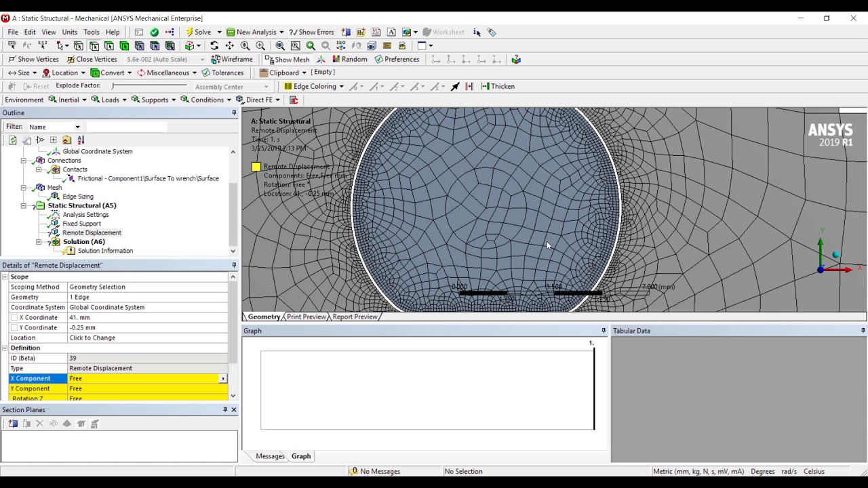
Task: Click Close Vertices
Action: (92, 59)
